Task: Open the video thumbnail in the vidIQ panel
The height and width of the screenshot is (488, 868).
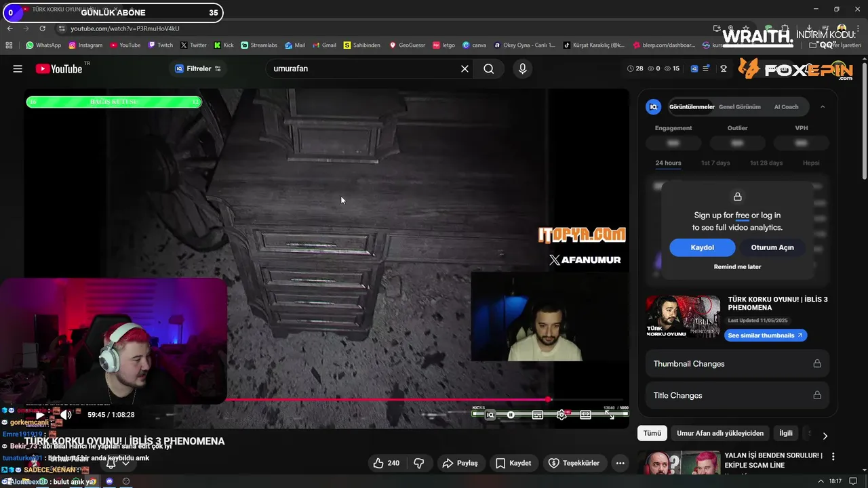Action: point(683,317)
